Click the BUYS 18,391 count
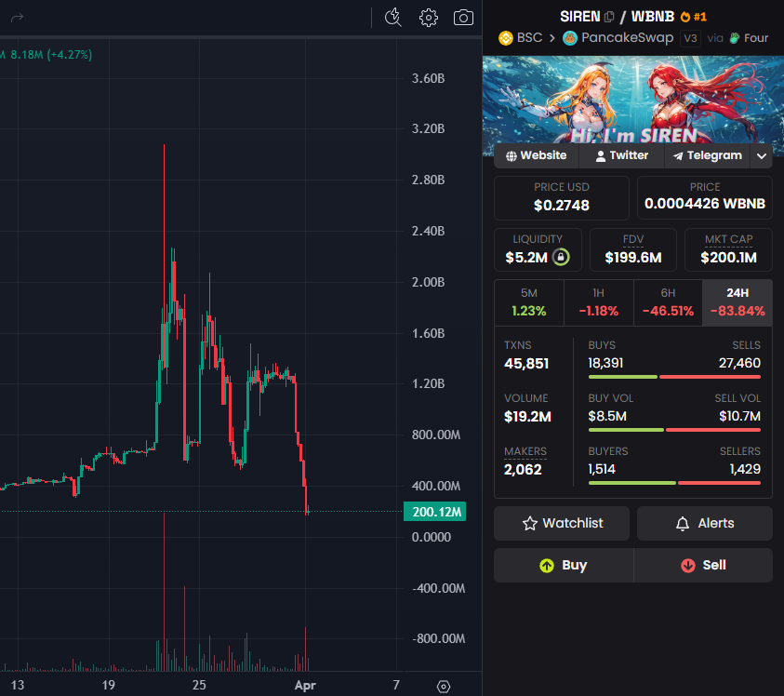This screenshot has height=696, width=784. [x=605, y=363]
